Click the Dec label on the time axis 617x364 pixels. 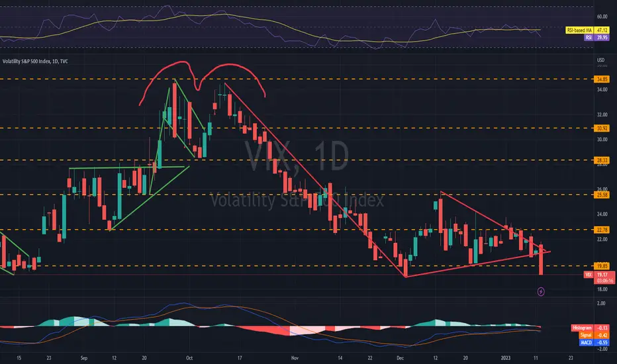tap(400, 358)
